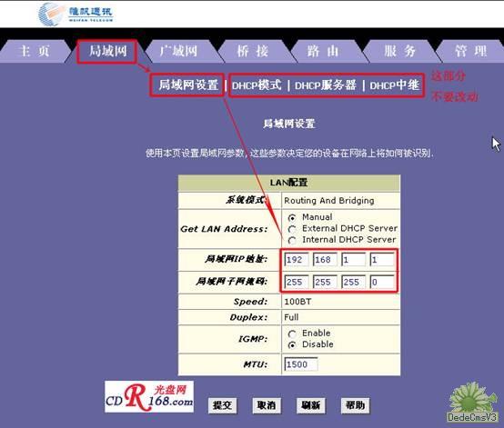Select IGMP Disable radio button
Viewport: 504px width, 428px height.
292,345
